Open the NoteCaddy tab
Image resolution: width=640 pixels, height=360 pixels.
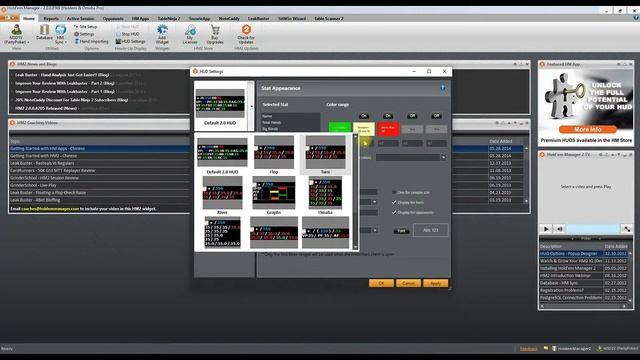coord(229,18)
